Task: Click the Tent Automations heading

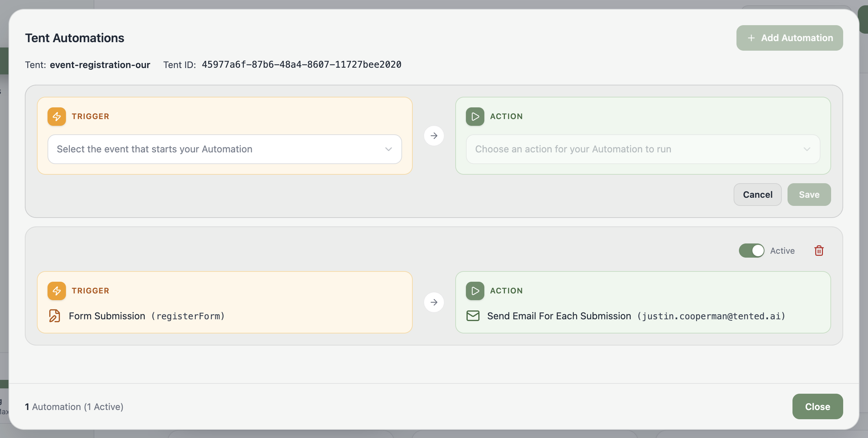Action: point(74,38)
